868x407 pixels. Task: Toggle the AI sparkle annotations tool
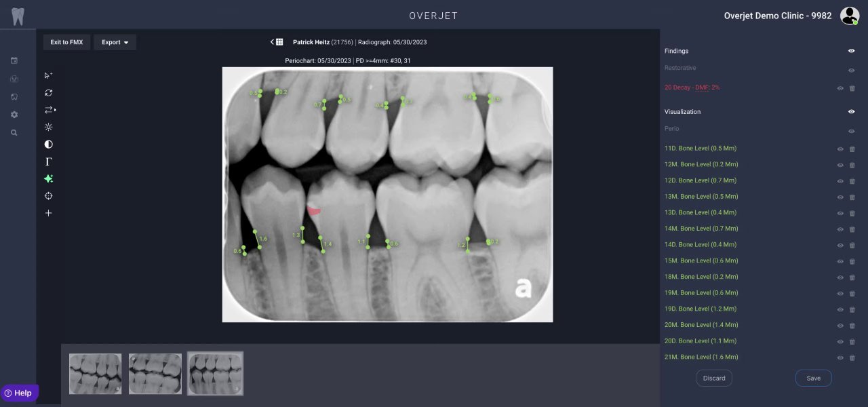pyautogui.click(x=48, y=179)
